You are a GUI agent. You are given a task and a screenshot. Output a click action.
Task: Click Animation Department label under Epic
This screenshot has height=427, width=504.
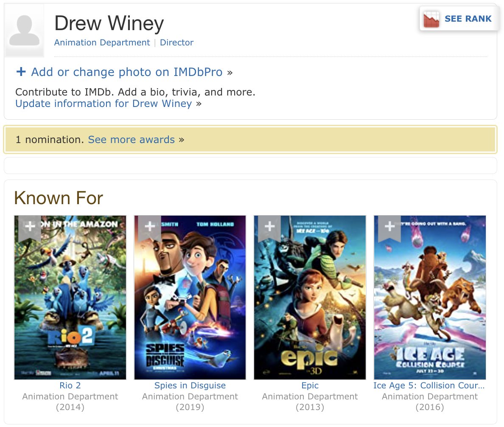(310, 396)
